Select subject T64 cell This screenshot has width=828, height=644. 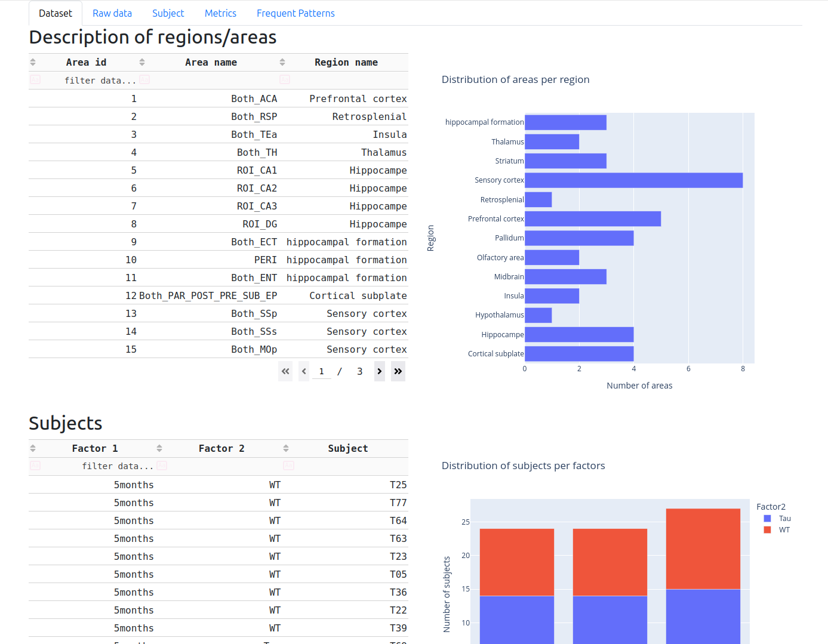point(345,520)
